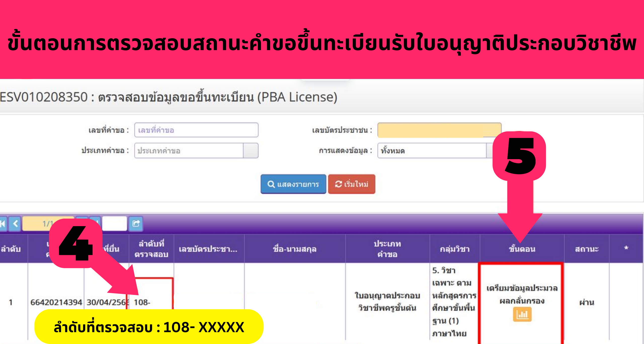Click the เลขที่คำขอ input field
Image resolution: width=644 pixels, height=344 pixels.
click(x=196, y=130)
